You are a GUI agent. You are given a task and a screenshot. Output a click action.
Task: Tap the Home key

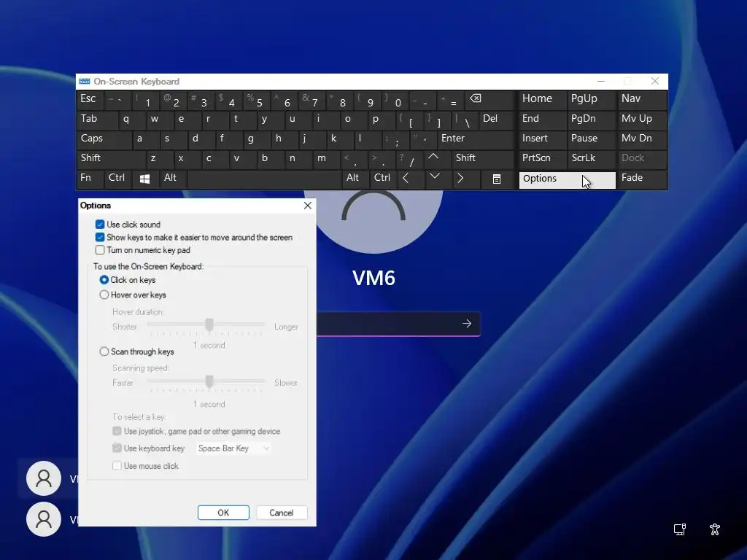(x=543, y=101)
